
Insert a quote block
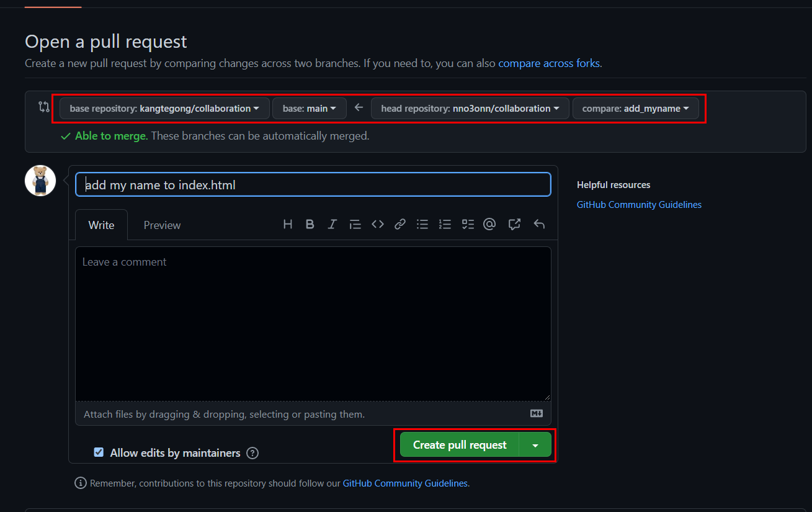tap(355, 225)
